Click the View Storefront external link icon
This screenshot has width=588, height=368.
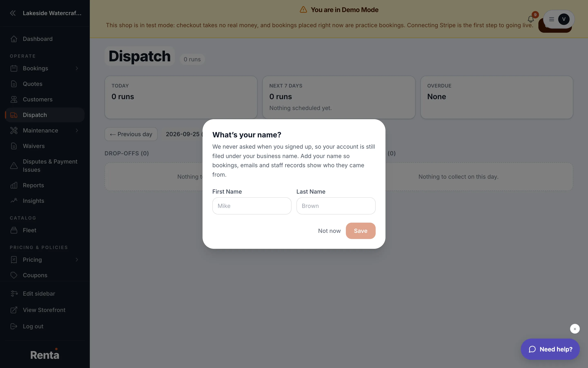(x=14, y=310)
